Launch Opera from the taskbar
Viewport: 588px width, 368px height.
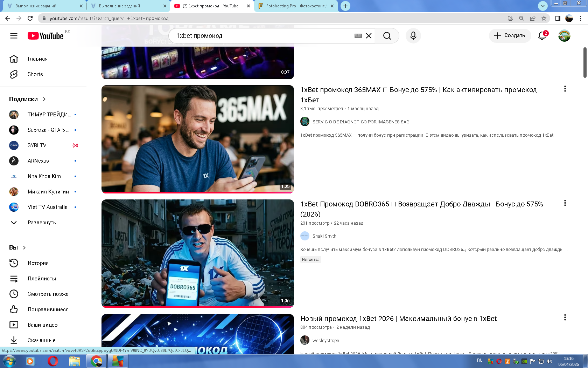[x=52, y=361]
